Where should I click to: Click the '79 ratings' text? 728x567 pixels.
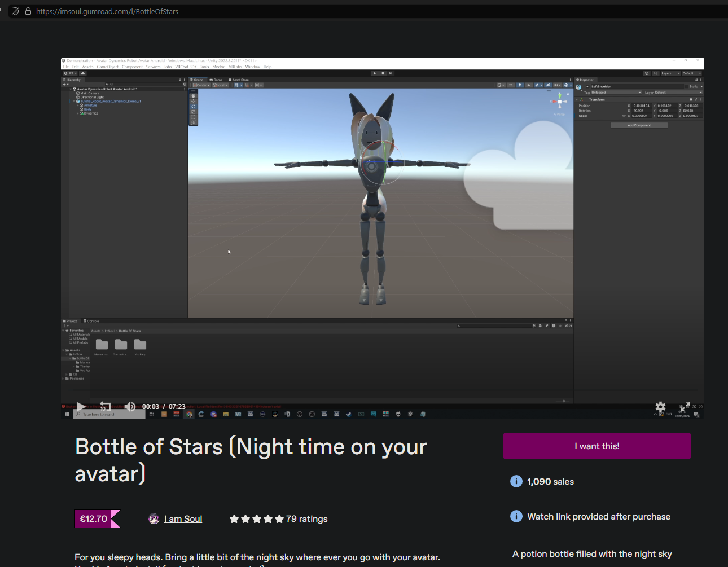click(x=306, y=519)
